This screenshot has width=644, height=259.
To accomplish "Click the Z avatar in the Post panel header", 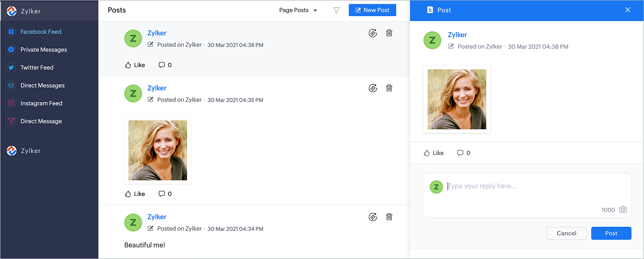I will (x=432, y=40).
